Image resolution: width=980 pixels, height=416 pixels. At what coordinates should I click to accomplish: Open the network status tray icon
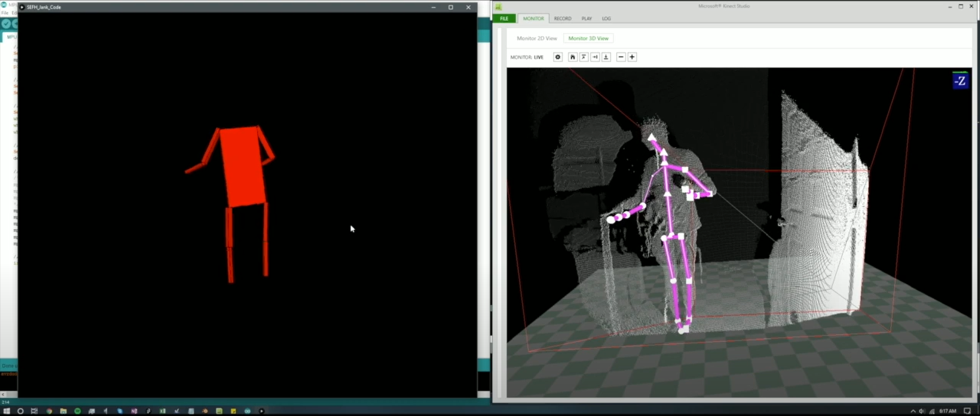932,411
